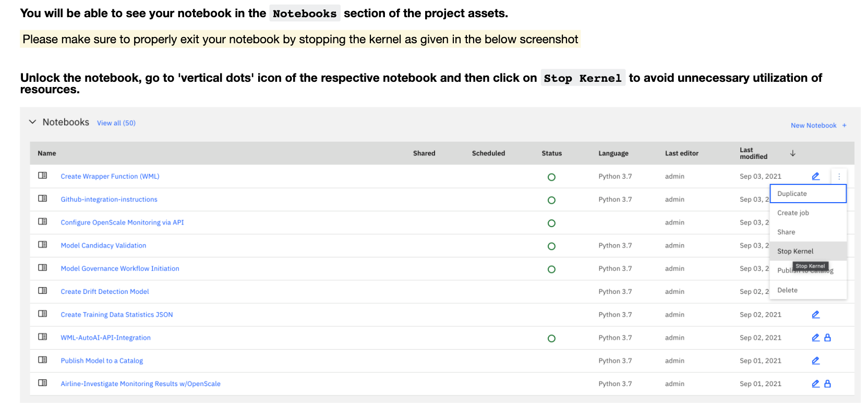Click notebook icon beside Github-integration-instructions
The height and width of the screenshot is (409, 868).
click(x=43, y=199)
